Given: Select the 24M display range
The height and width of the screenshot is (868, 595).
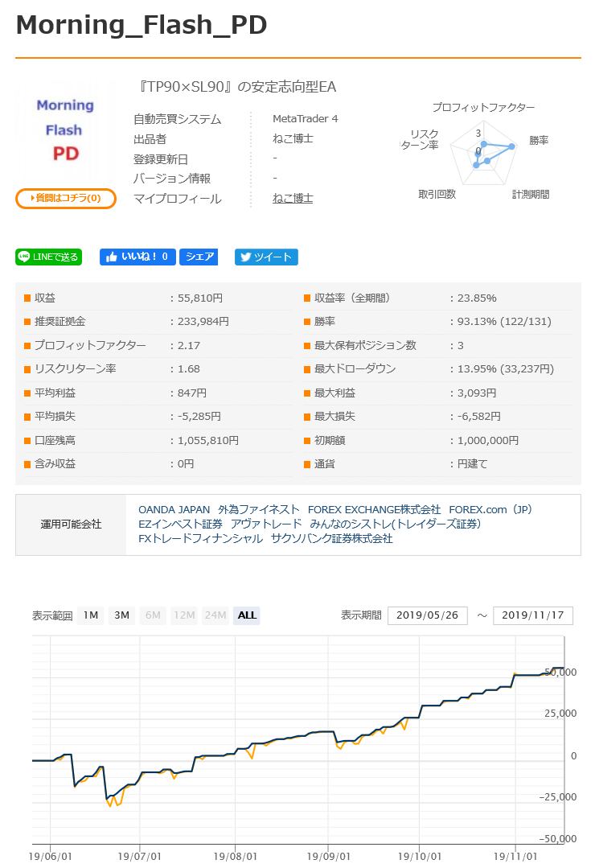Looking at the screenshot, I should click(215, 615).
